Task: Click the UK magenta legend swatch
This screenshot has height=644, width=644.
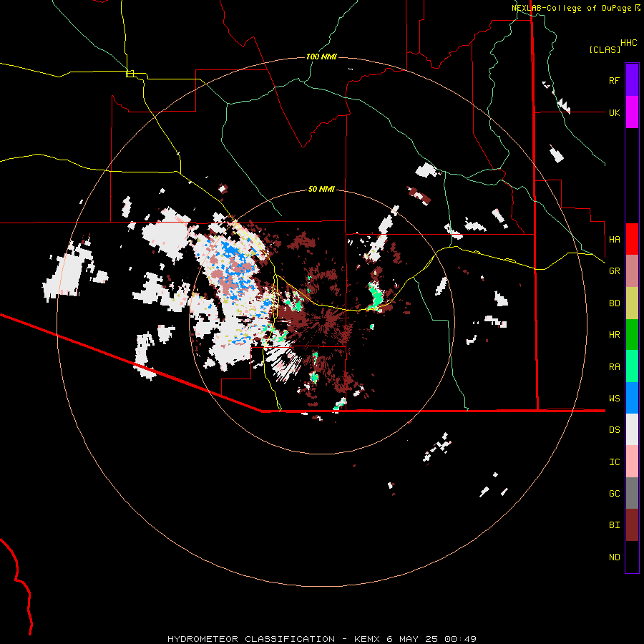Action: pyautogui.click(x=632, y=112)
